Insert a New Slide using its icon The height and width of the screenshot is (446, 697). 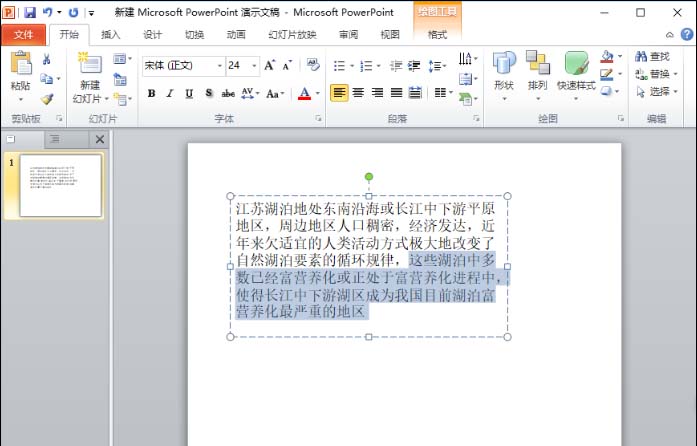90,63
